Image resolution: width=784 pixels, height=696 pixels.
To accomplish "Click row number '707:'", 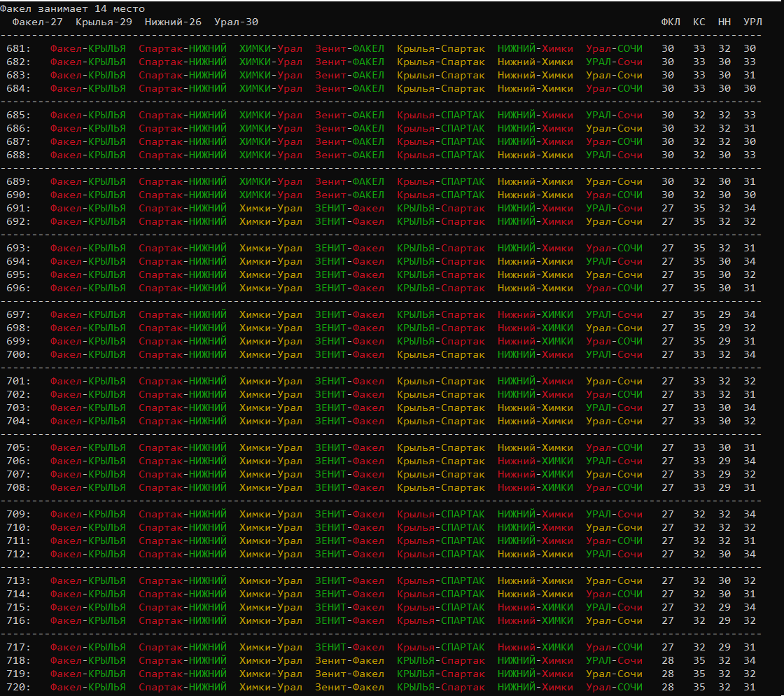I will 18,474.
